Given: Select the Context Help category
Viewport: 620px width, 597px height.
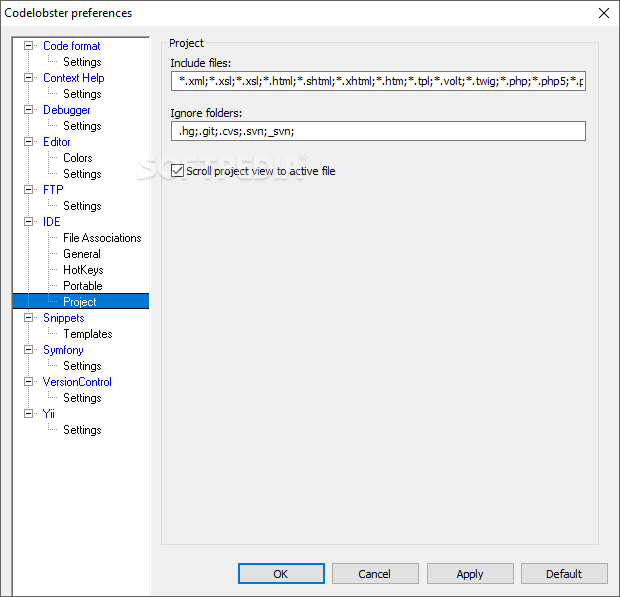Looking at the screenshot, I should pyautogui.click(x=74, y=78).
